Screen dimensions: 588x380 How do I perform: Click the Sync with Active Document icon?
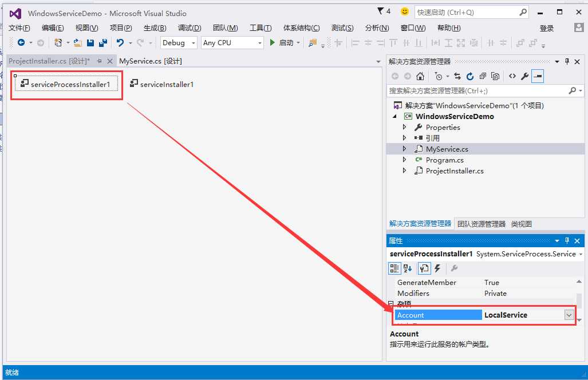(x=457, y=77)
